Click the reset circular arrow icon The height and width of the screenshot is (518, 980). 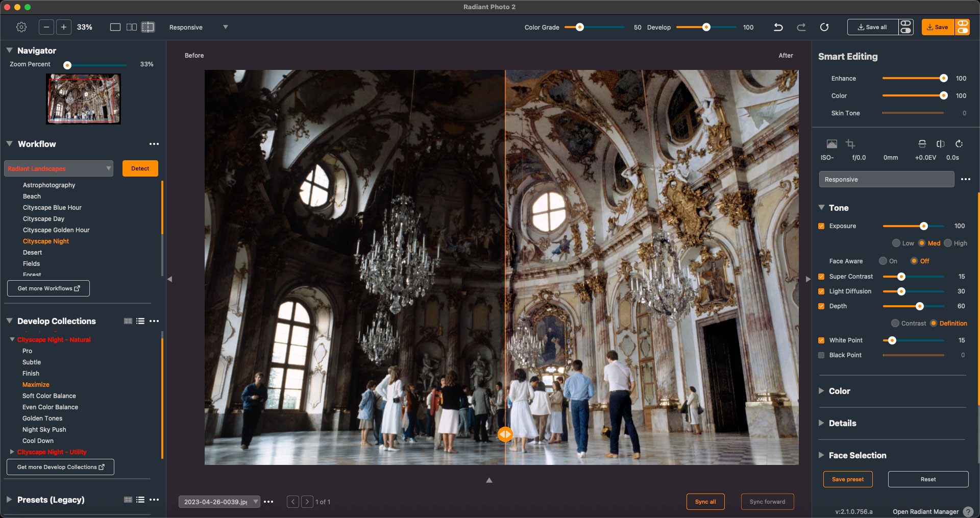coord(824,27)
